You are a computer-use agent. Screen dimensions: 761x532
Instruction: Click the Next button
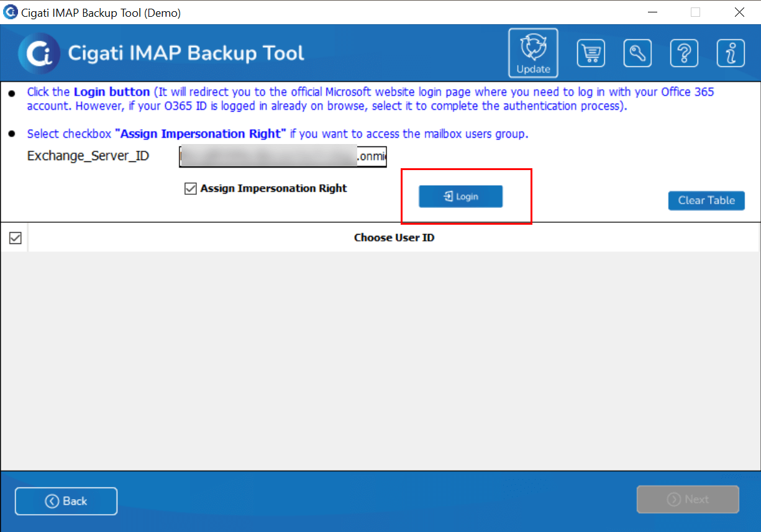click(x=688, y=500)
